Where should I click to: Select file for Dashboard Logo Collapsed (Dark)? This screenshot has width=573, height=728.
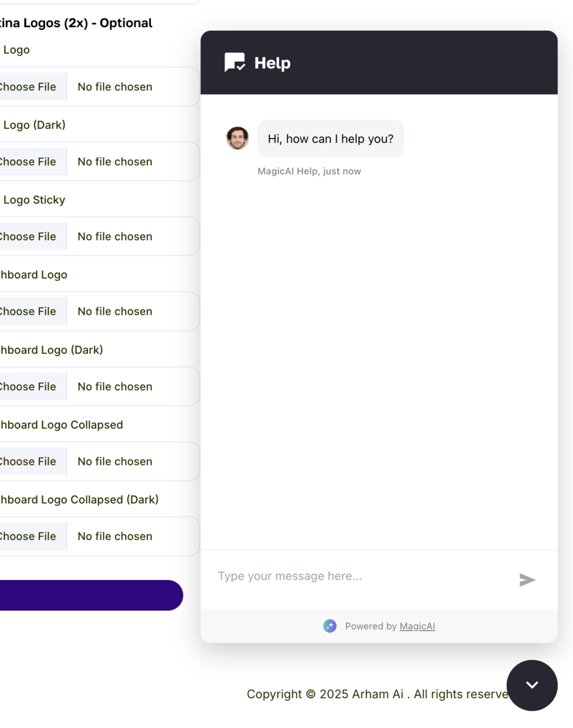[x=29, y=536]
